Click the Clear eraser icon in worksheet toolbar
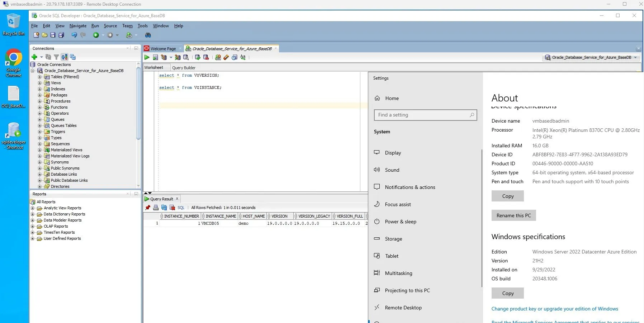 pos(226,57)
